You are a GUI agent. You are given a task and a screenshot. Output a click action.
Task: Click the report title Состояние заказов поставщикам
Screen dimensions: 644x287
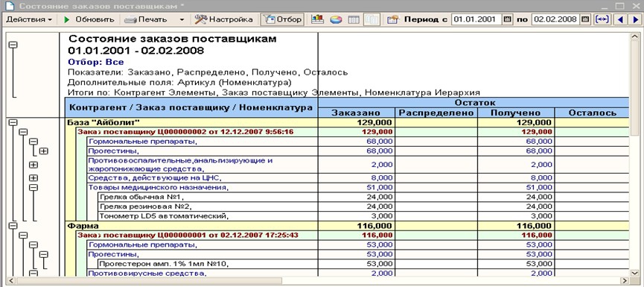click(173, 39)
